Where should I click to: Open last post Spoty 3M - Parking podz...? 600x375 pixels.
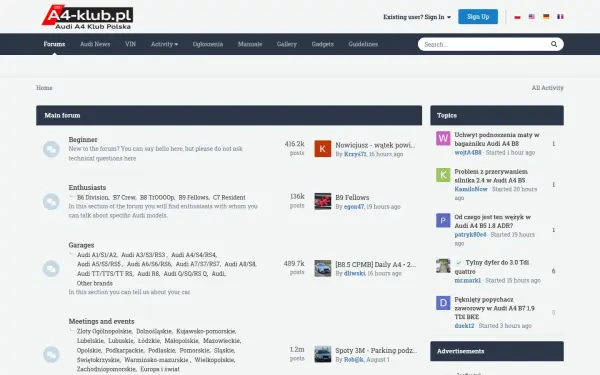[376, 351]
